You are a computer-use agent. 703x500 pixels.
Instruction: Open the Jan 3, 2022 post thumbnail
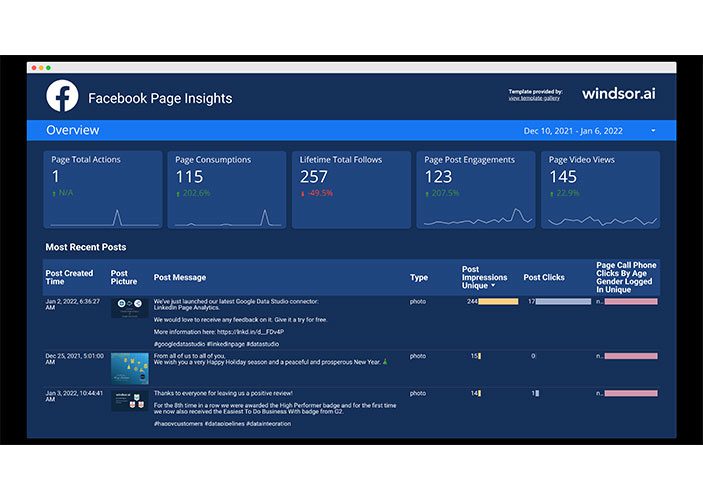[x=130, y=401]
